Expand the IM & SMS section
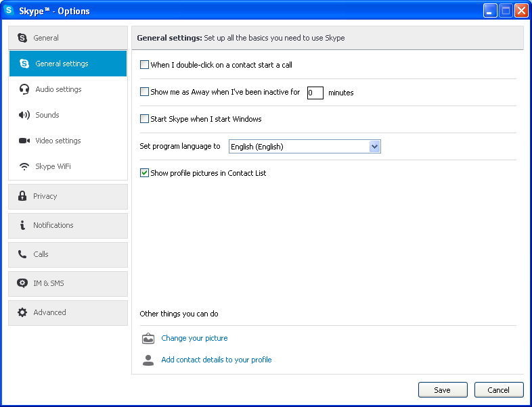 tap(68, 284)
